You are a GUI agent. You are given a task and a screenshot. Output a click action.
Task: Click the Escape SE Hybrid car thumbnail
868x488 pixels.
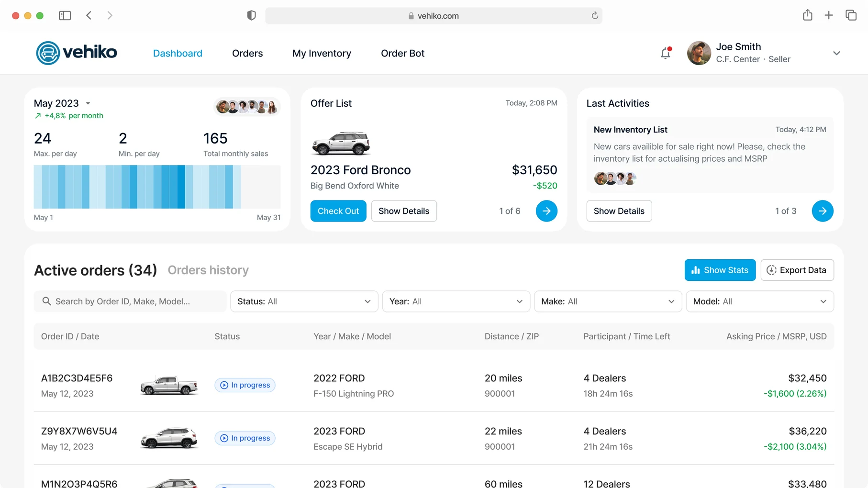pos(169,438)
